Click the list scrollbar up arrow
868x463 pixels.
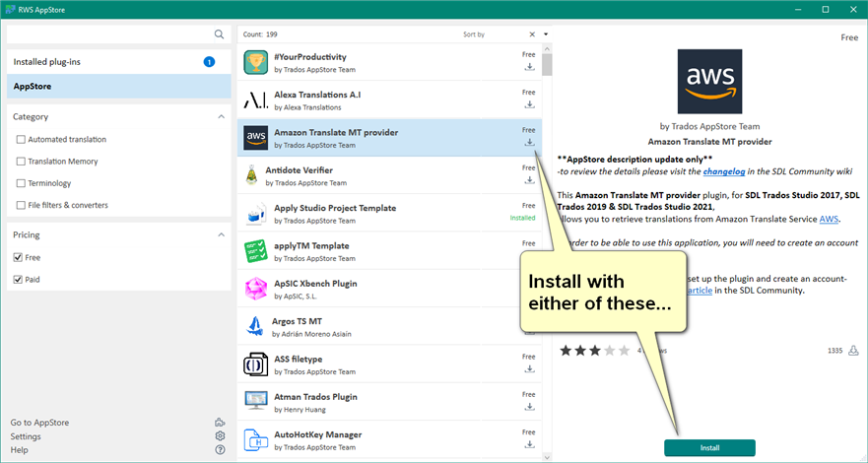[547, 48]
